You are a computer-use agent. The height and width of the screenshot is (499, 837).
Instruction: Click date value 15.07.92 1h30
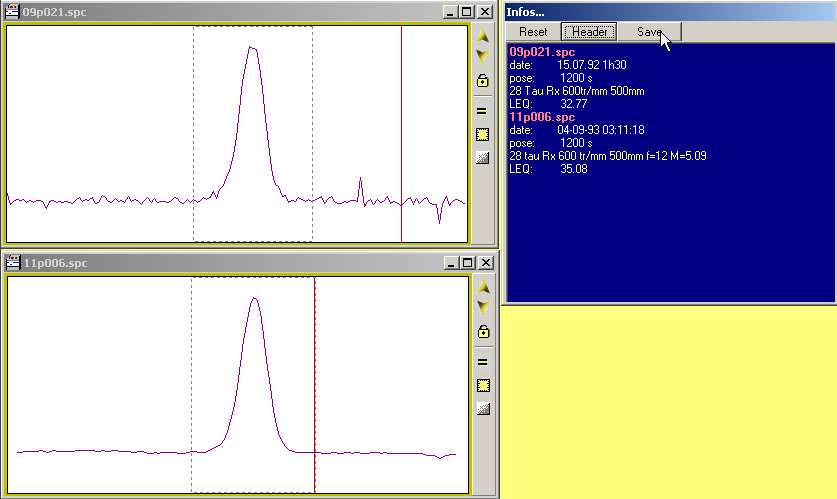pyautogui.click(x=591, y=65)
